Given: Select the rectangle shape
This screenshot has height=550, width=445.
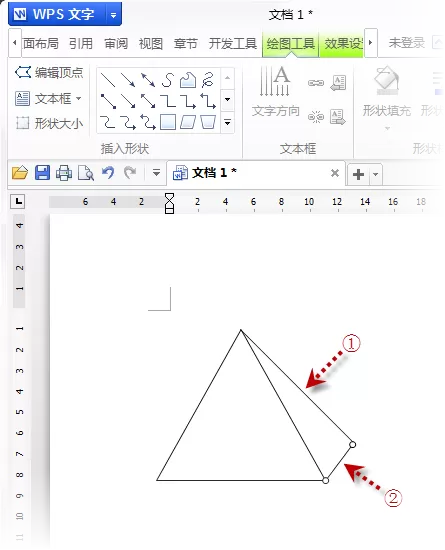Looking at the screenshot, I should pyautogui.click(x=168, y=122).
